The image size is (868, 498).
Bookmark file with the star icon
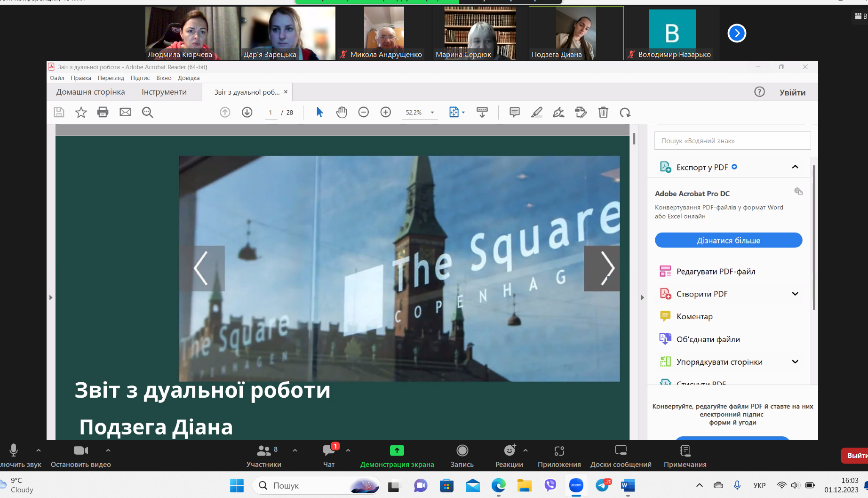[x=81, y=112]
